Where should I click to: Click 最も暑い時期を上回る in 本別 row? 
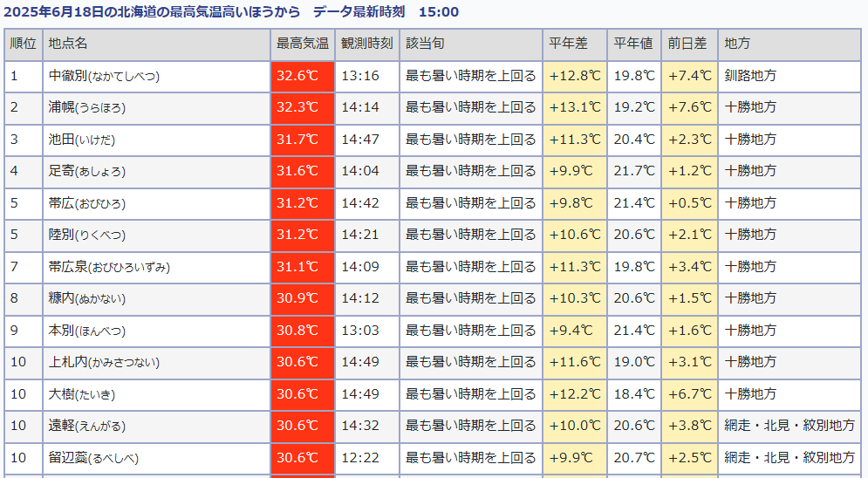(x=471, y=331)
